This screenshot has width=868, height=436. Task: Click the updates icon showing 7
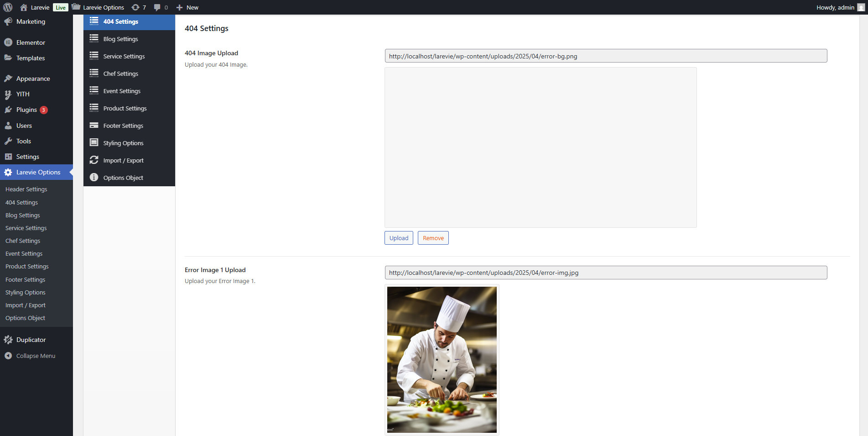tap(135, 7)
